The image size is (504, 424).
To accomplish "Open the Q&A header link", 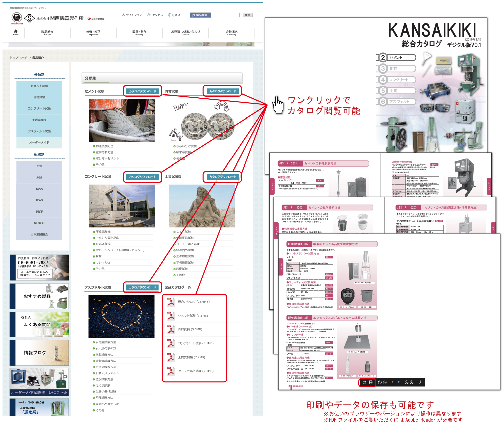I will click(174, 15).
